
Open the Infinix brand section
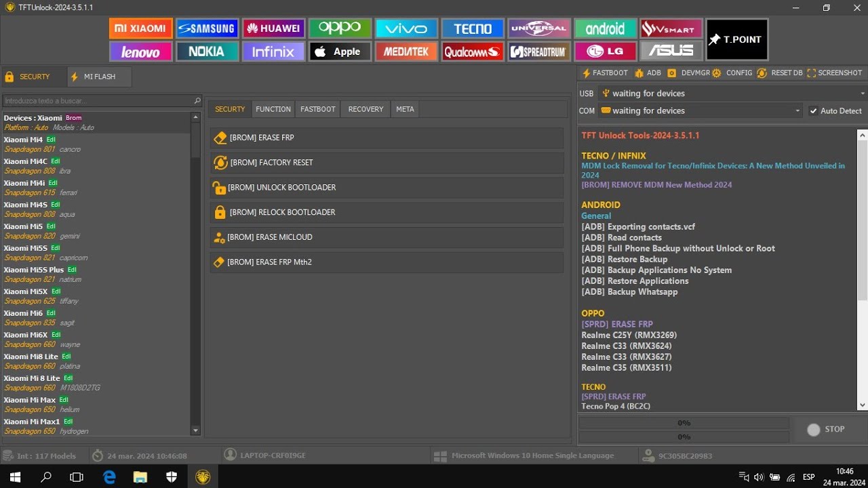click(x=273, y=52)
